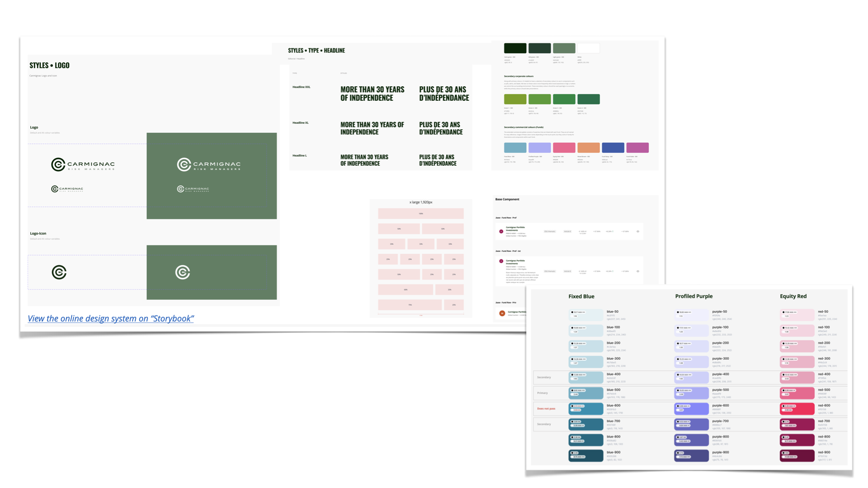Choose the Mixed Brown 500 funds palette swatch
Viewport: 868px width, 488px height.
pyautogui.click(x=589, y=148)
